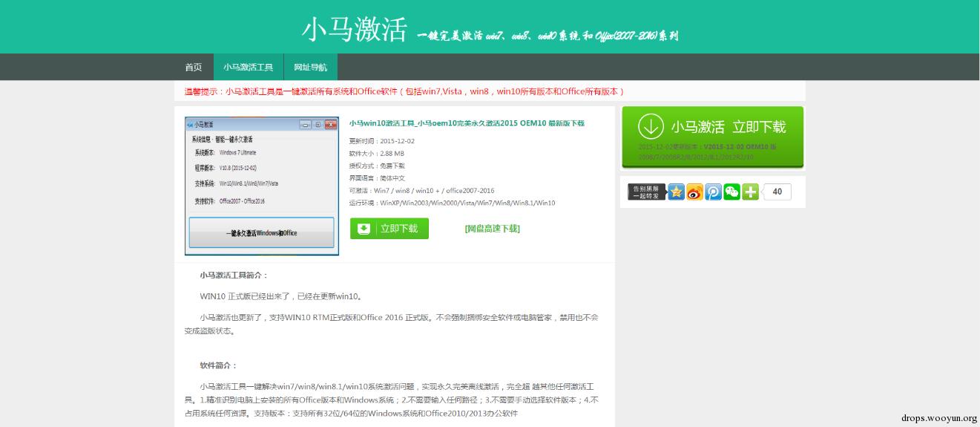This screenshot has width=980, height=427.
Task: Click the slogan 一键完美激活 in header
Action: point(547,36)
